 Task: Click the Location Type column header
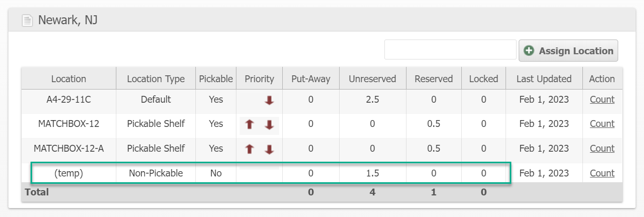click(x=156, y=79)
